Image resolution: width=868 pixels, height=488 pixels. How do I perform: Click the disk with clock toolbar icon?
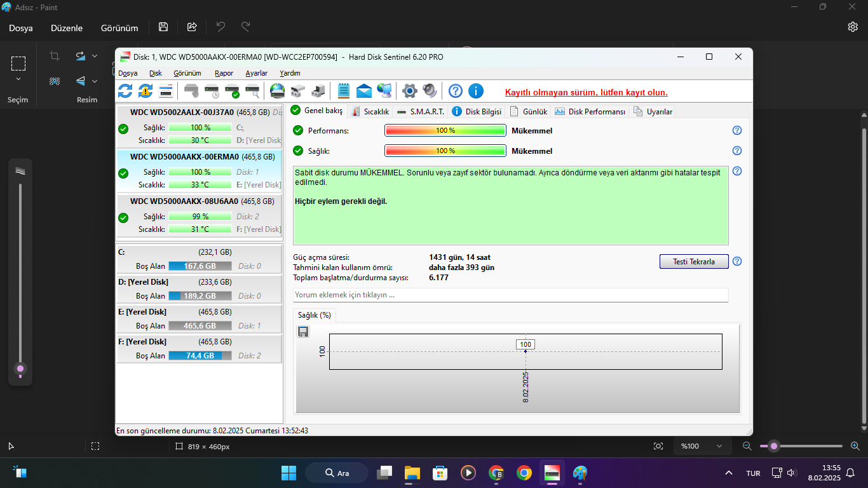(x=212, y=91)
